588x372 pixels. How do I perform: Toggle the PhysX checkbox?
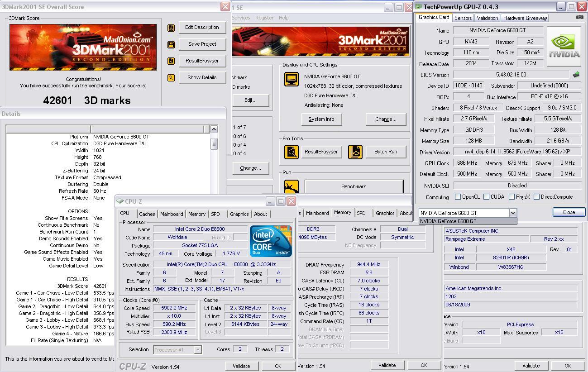click(x=512, y=197)
